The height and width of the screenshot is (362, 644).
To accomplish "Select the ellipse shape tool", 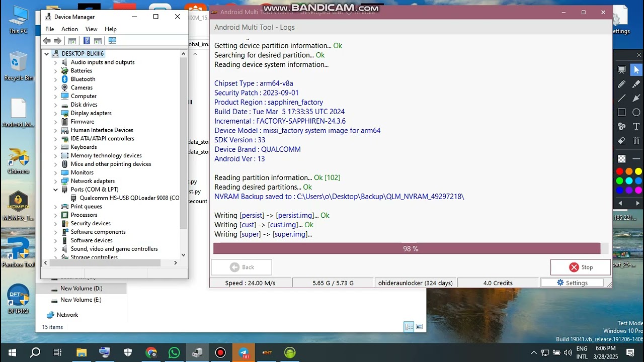I will (x=636, y=112).
